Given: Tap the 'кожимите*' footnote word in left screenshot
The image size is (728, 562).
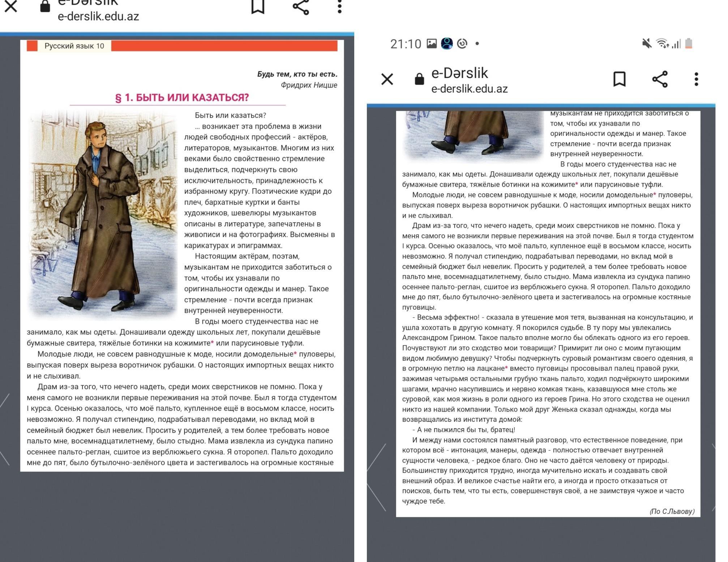Looking at the screenshot, I should point(194,343).
